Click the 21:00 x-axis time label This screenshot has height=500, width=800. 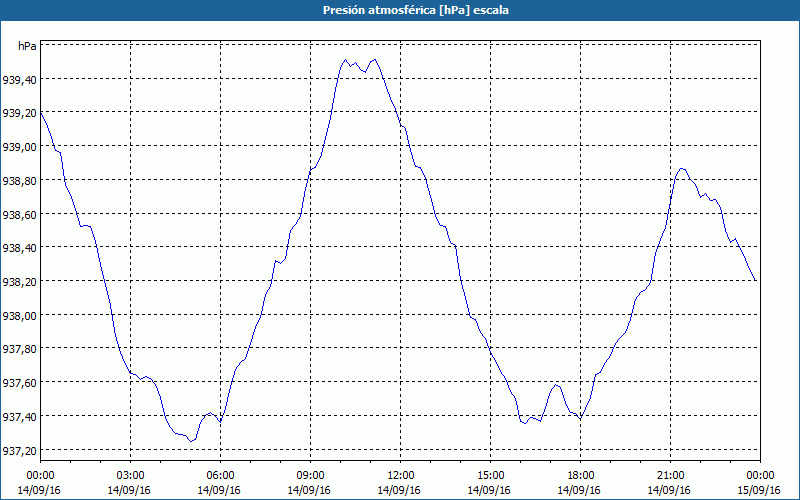coord(670,476)
